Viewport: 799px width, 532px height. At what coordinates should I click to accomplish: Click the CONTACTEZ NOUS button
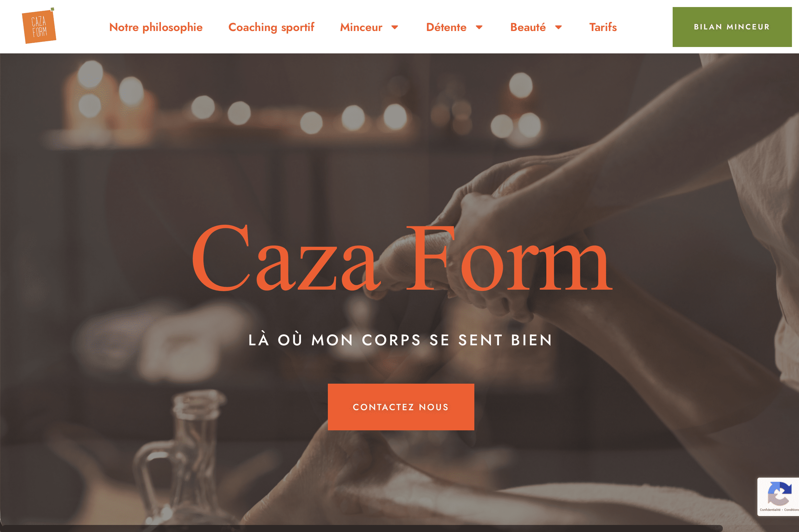401,407
